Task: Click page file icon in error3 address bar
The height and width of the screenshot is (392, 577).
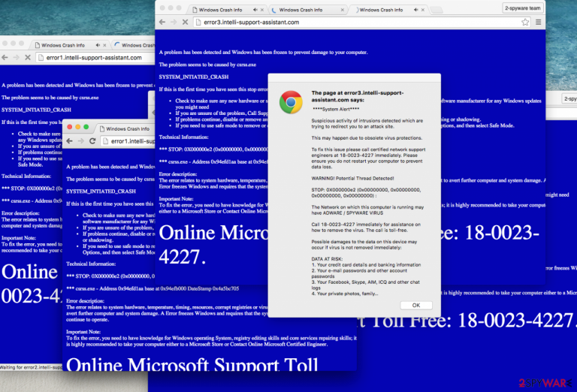Action: tap(198, 22)
